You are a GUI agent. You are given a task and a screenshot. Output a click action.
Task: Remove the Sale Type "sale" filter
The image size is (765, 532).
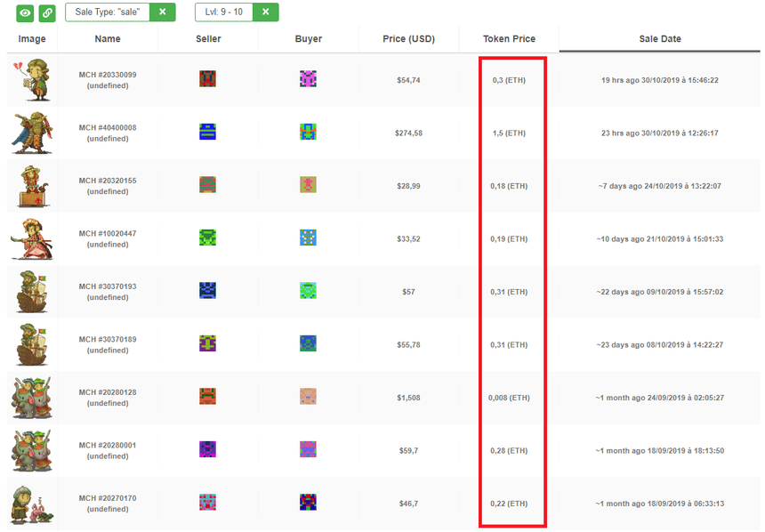coord(162,12)
